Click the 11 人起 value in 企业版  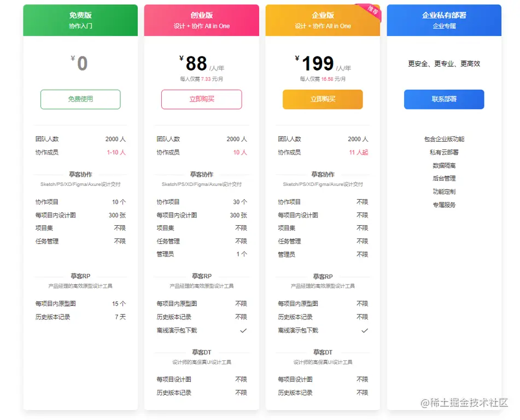(x=359, y=152)
